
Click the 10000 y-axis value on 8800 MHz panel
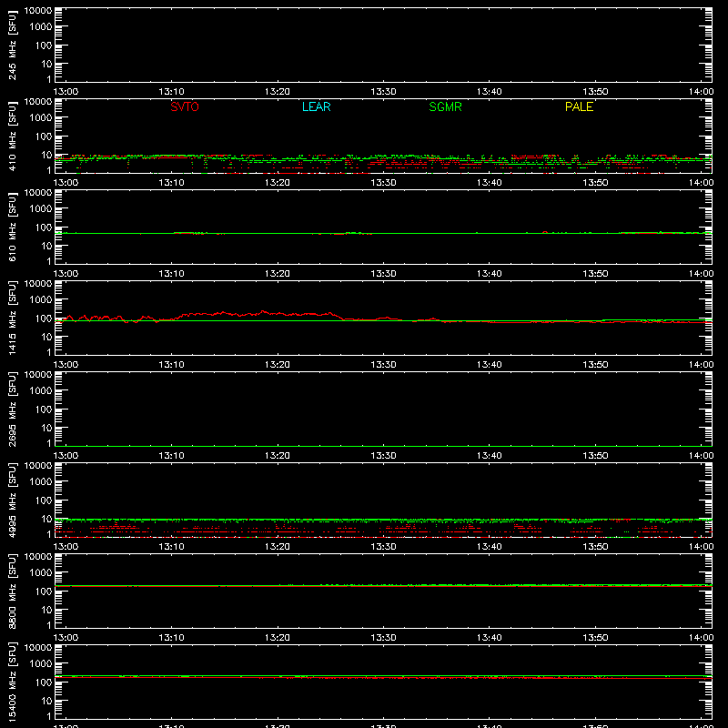pyautogui.click(x=38, y=557)
